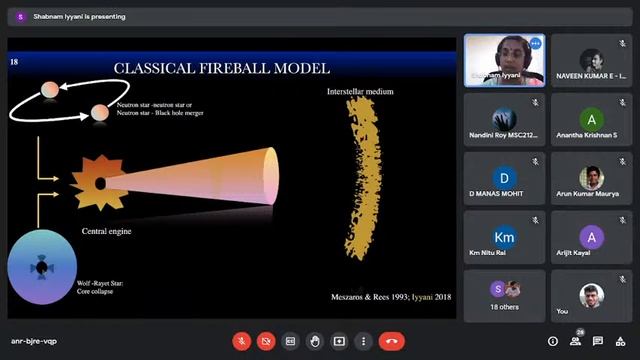Click muted mic icon on Anantha Krishnan tile
Image resolution: width=640 pixels, height=360 pixels.
click(x=622, y=102)
